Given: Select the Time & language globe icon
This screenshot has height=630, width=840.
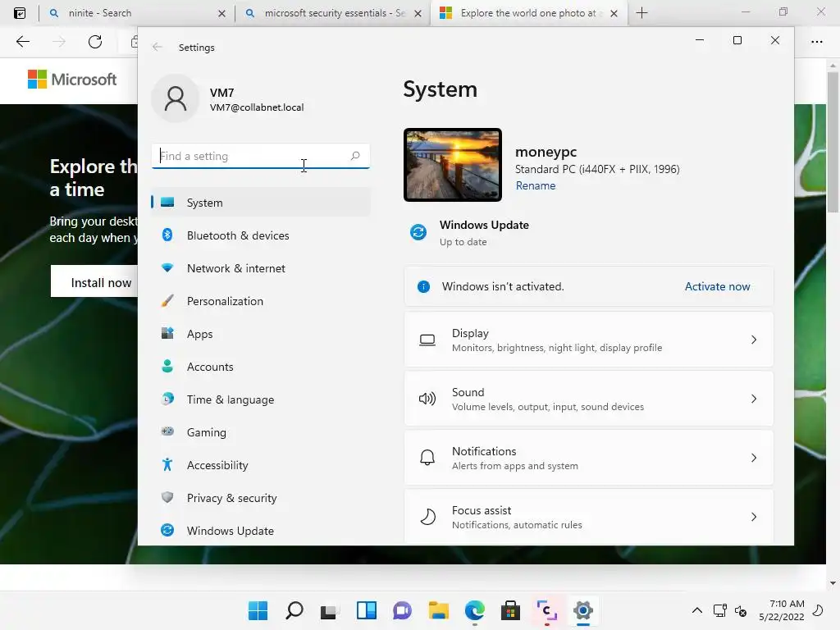Looking at the screenshot, I should (x=167, y=399).
